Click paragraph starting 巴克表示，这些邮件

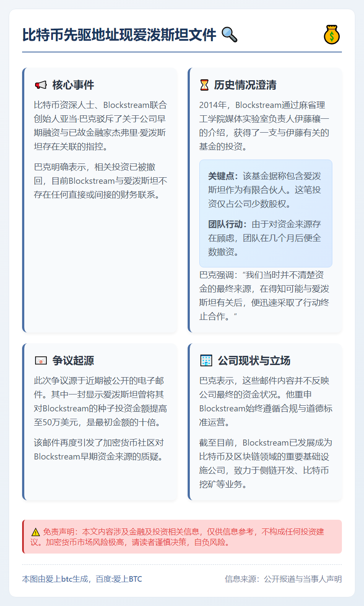click(x=266, y=402)
